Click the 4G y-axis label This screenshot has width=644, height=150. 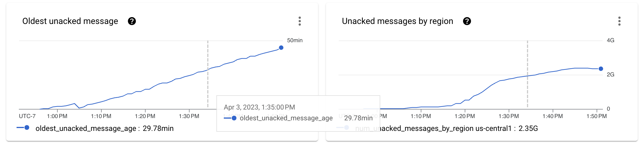(x=610, y=40)
